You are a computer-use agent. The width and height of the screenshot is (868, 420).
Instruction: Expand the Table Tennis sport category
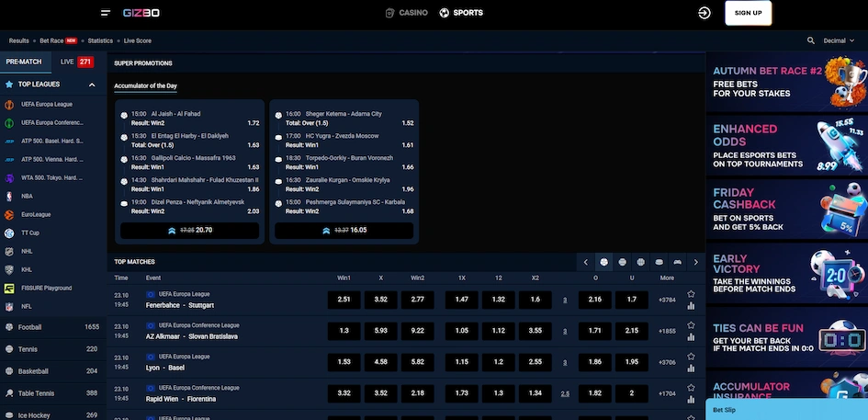click(53, 393)
